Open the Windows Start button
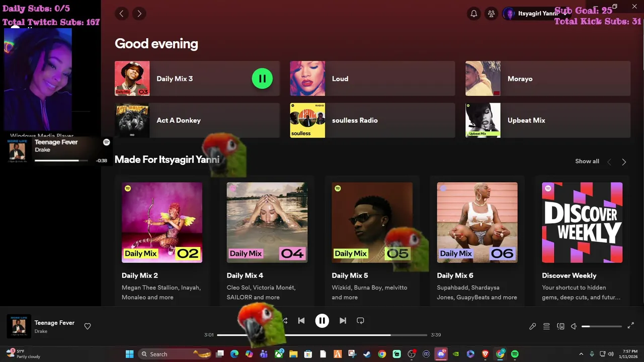 point(130,354)
